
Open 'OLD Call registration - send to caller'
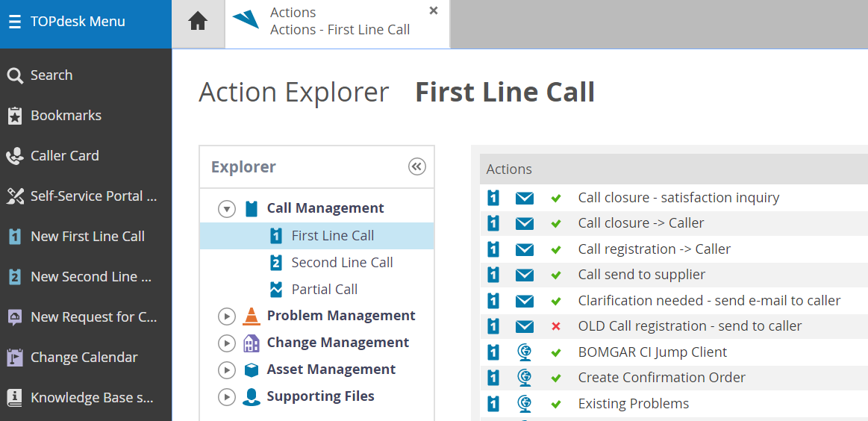click(690, 326)
